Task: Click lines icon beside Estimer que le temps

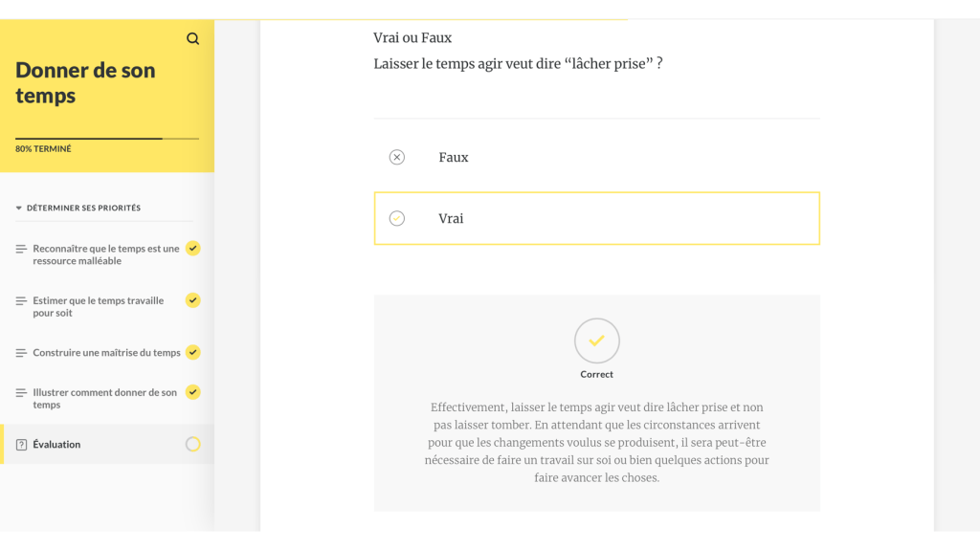Action: [21, 300]
